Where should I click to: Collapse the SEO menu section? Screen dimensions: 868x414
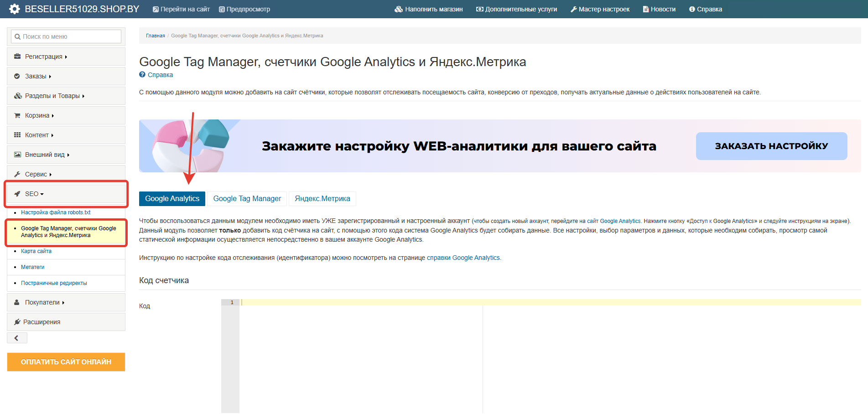34,194
